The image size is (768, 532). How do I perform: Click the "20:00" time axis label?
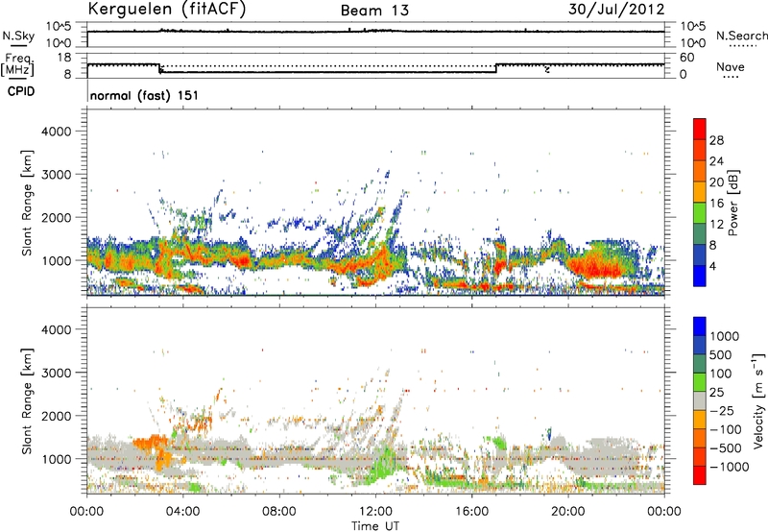tap(567, 512)
